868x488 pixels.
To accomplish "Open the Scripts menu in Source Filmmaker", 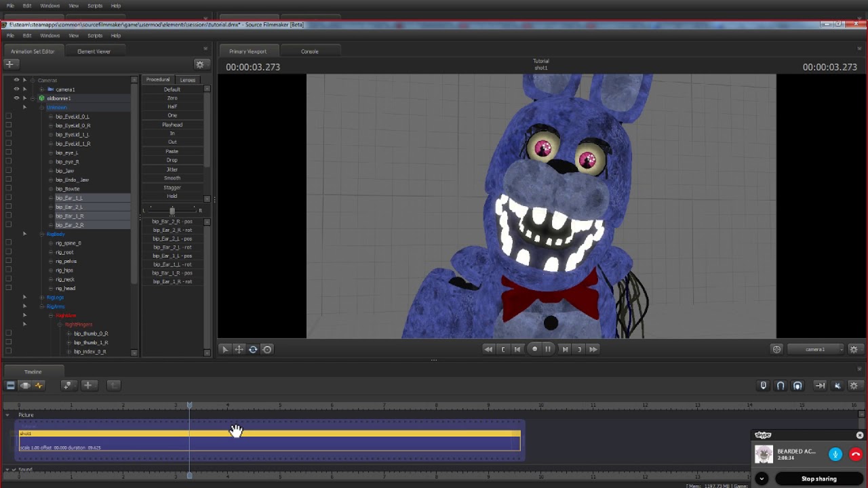I will [x=95, y=35].
